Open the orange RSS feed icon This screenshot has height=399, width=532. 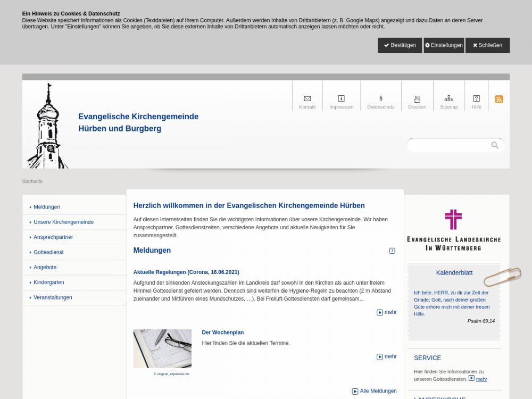499,99
